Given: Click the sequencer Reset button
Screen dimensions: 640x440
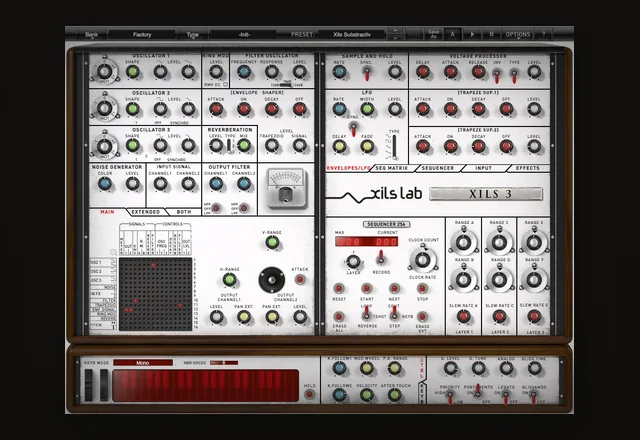Looking at the screenshot, I should tap(339, 289).
